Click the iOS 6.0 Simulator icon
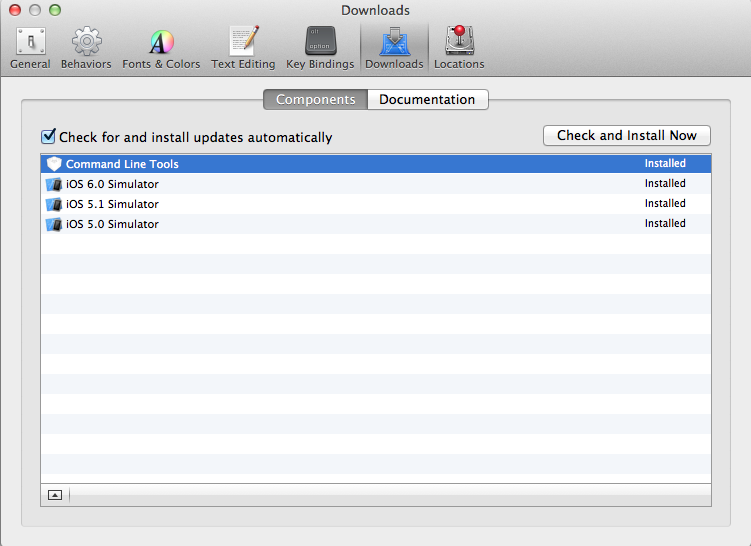 click(x=54, y=184)
